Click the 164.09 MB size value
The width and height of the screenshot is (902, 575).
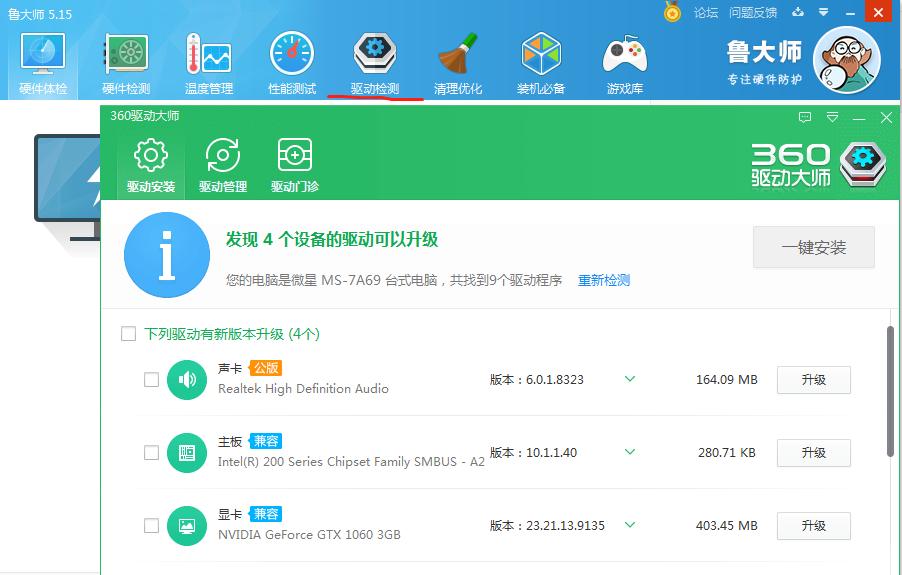727,380
